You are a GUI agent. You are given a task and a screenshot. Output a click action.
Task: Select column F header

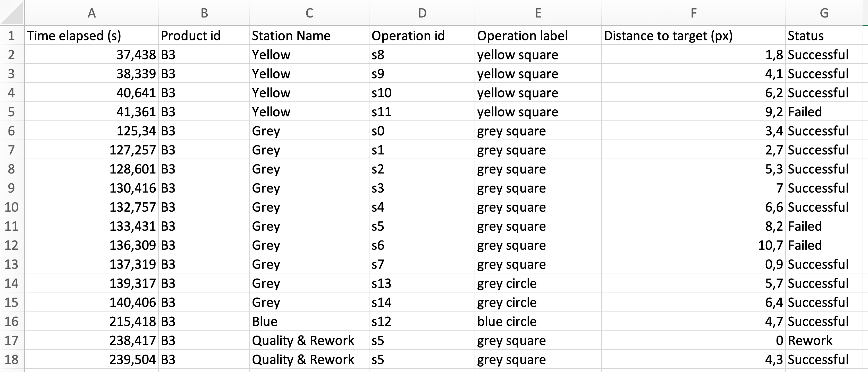[x=694, y=13]
